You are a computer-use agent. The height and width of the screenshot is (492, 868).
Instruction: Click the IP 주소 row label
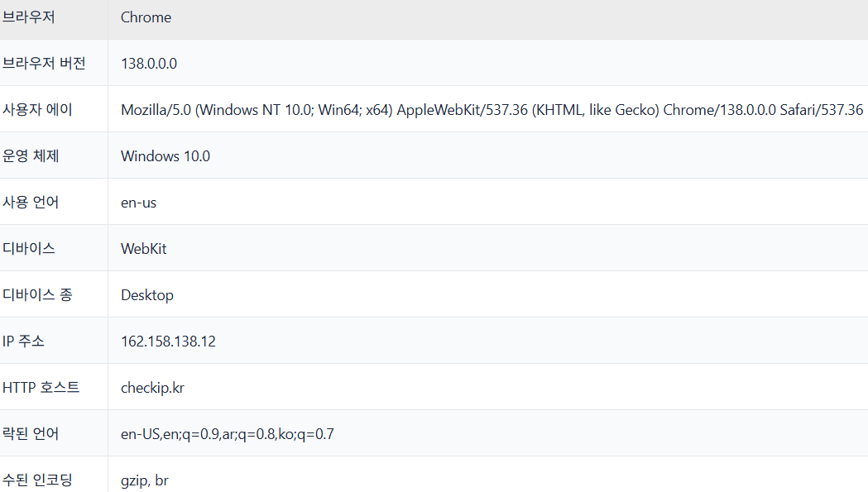tap(23, 341)
